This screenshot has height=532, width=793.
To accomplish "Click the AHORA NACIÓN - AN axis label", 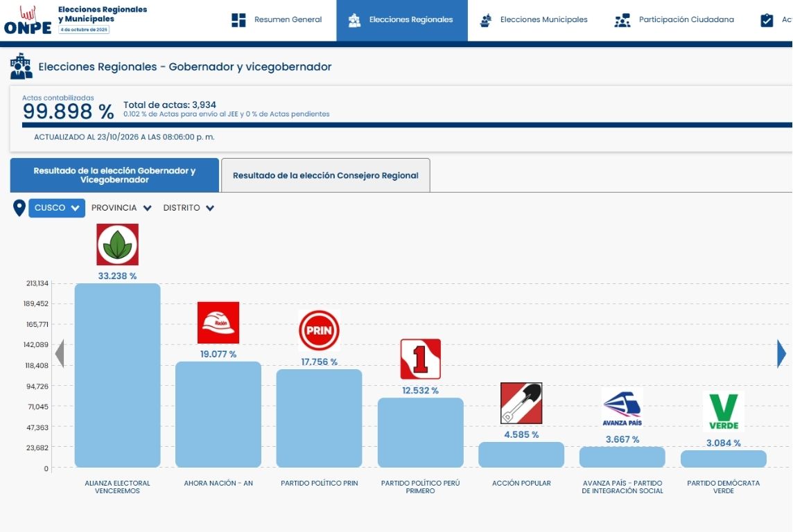I will pyautogui.click(x=218, y=483).
